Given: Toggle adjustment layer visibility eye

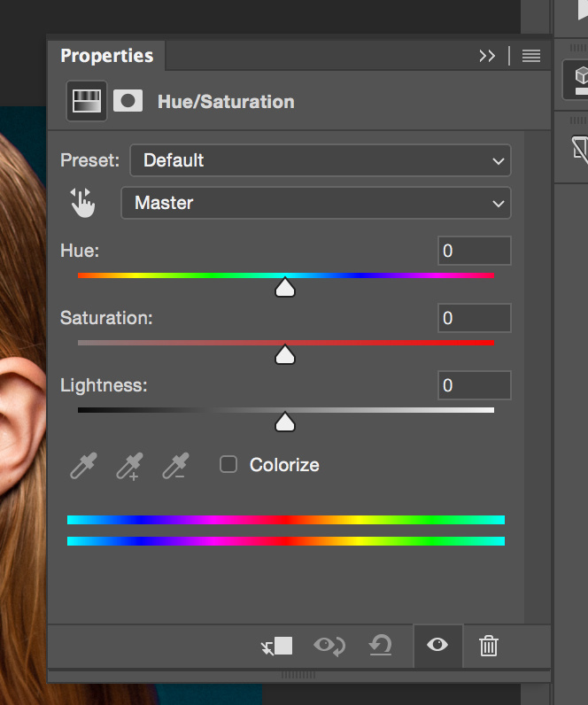Looking at the screenshot, I should click(x=437, y=646).
